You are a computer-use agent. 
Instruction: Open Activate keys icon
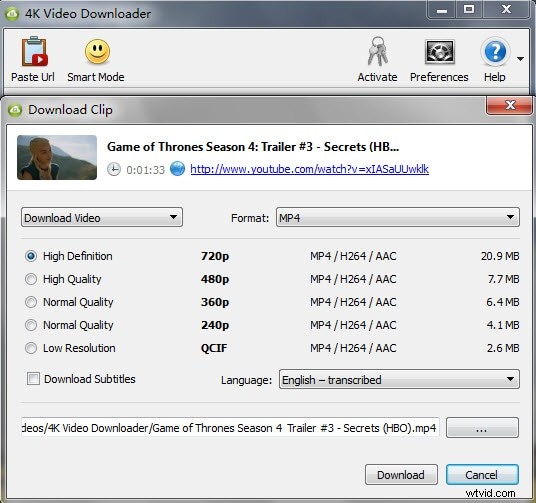(x=377, y=52)
